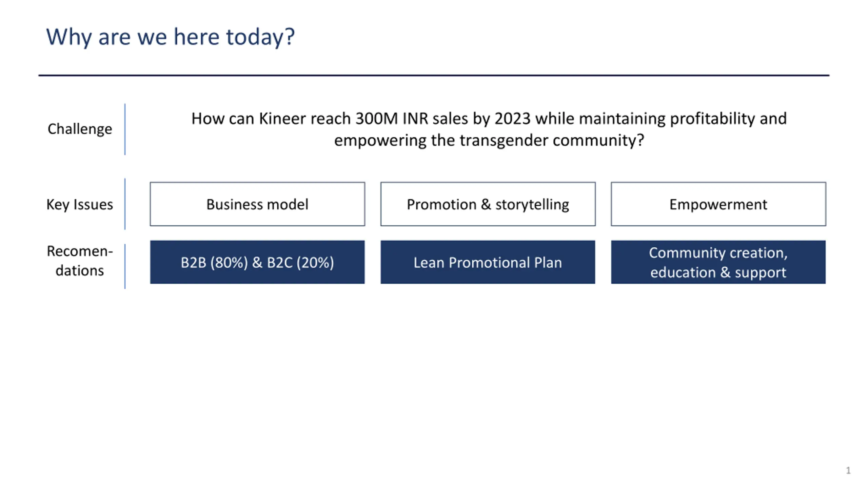Select the vertical divider next to 'Challenge'
The image size is (868, 488).
(125, 129)
